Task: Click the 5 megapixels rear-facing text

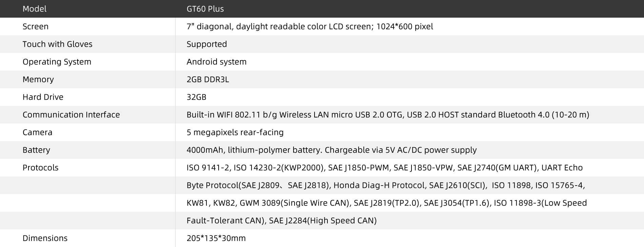Action: pyautogui.click(x=235, y=132)
